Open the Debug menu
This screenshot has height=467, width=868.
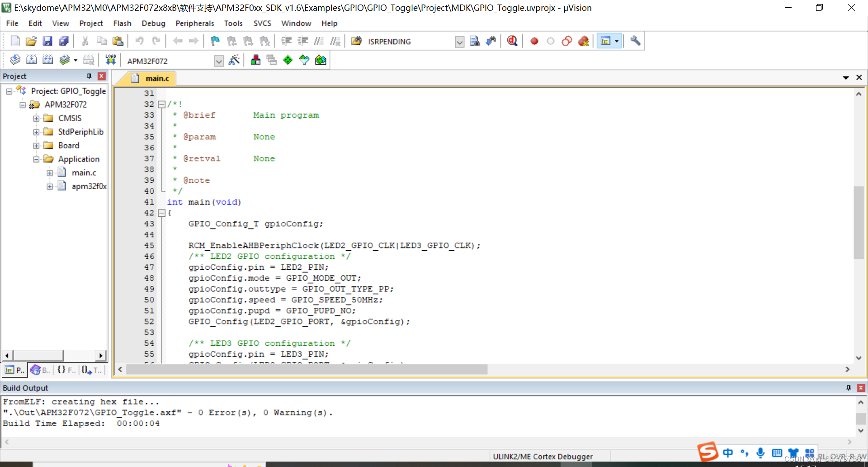pos(153,23)
